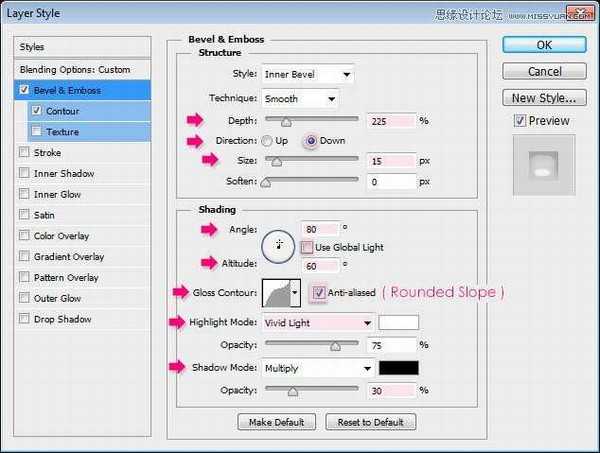Image resolution: width=600 pixels, height=453 pixels.
Task: Tick the Bevel & Emboss checkbox
Action: pyautogui.click(x=24, y=90)
